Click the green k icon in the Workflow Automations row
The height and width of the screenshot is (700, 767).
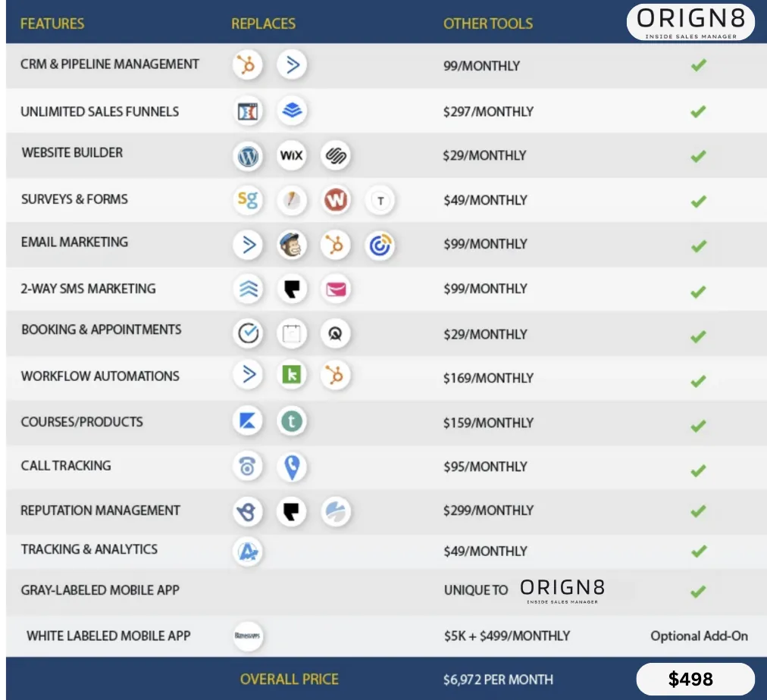292,375
